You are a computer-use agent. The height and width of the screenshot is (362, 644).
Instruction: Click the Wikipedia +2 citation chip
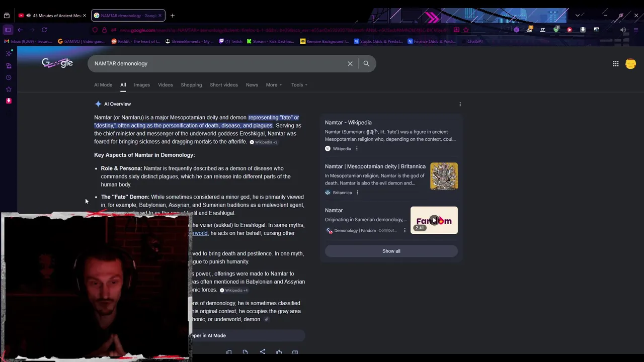264,142
